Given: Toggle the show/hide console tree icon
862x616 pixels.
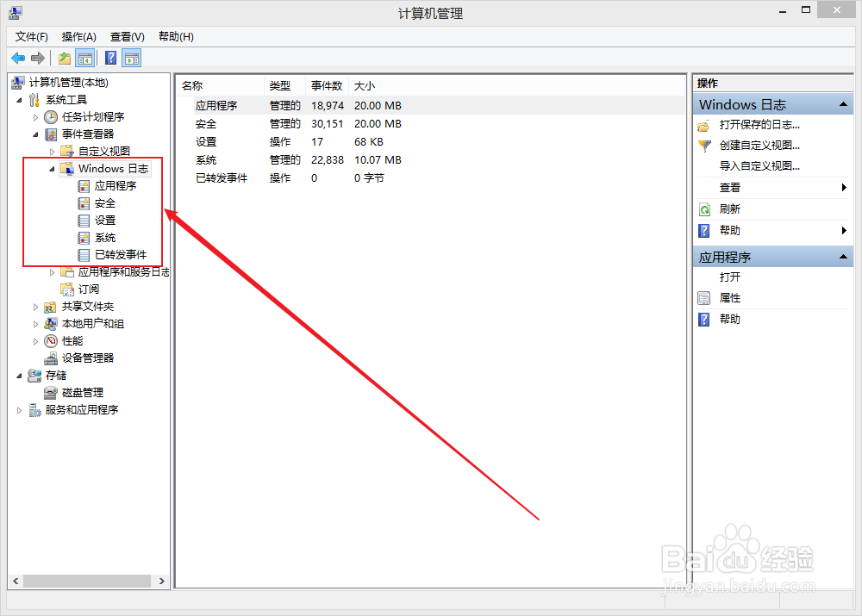Looking at the screenshot, I should coord(84,58).
